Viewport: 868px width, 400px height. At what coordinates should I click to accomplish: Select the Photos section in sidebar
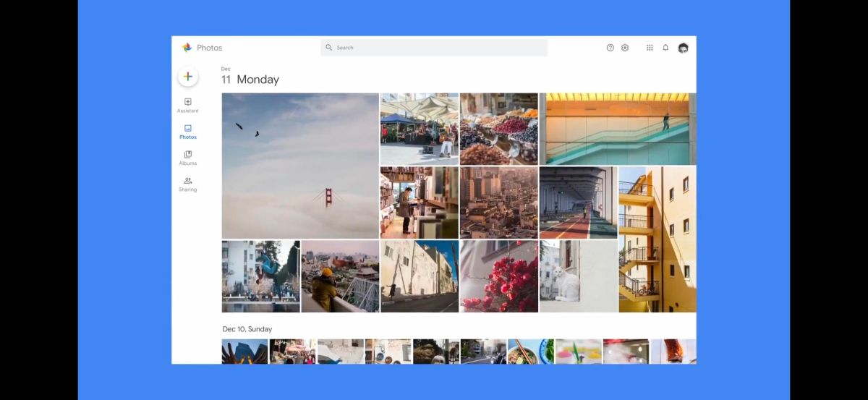click(x=188, y=132)
